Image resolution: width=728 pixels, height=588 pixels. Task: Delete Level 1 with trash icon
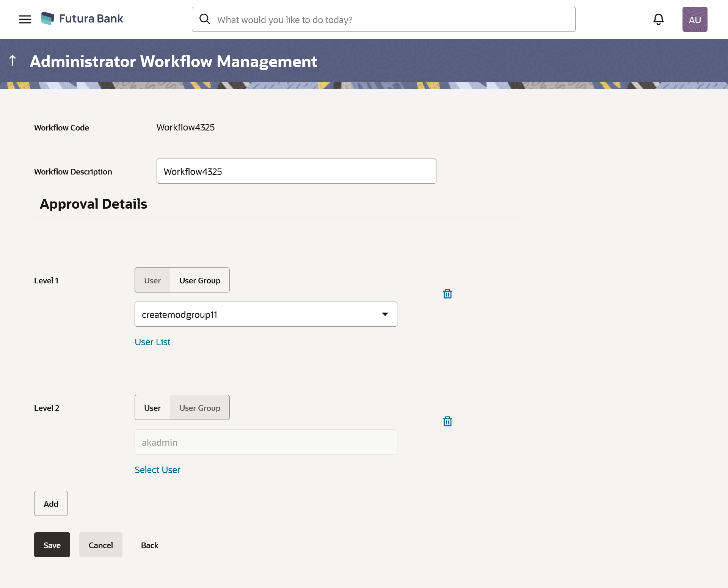coord(447,294)
